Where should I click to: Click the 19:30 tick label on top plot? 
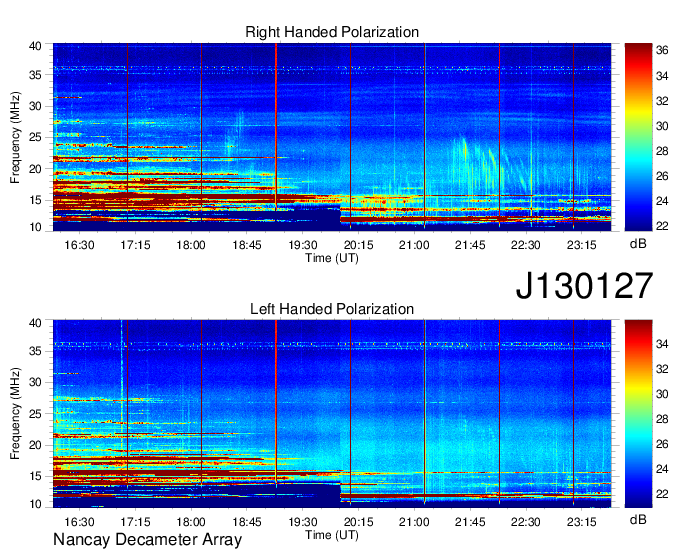[303, 245]
